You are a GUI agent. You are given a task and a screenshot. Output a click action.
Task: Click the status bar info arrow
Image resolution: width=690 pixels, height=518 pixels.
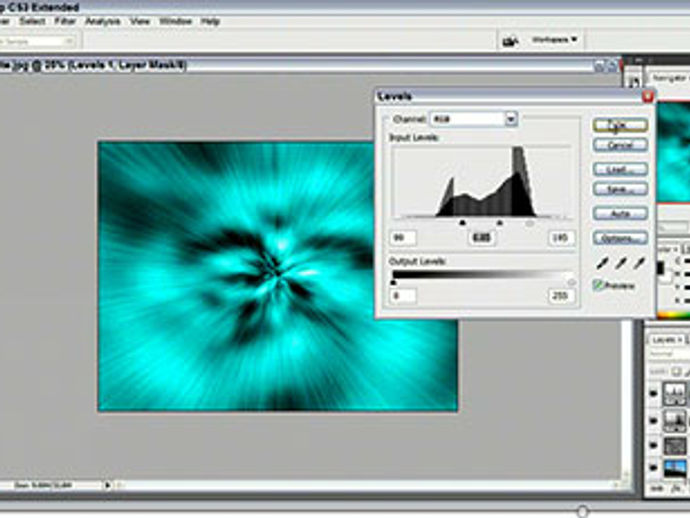[108, 485]
